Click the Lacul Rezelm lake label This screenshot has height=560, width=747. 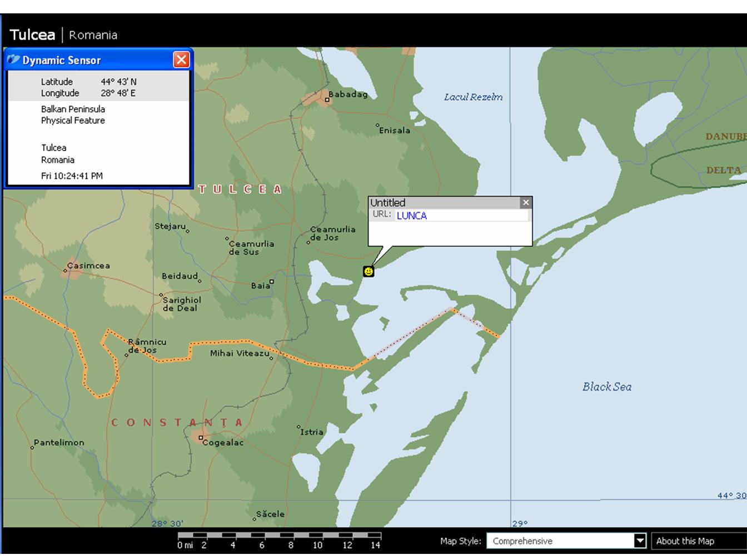point(473,97)
